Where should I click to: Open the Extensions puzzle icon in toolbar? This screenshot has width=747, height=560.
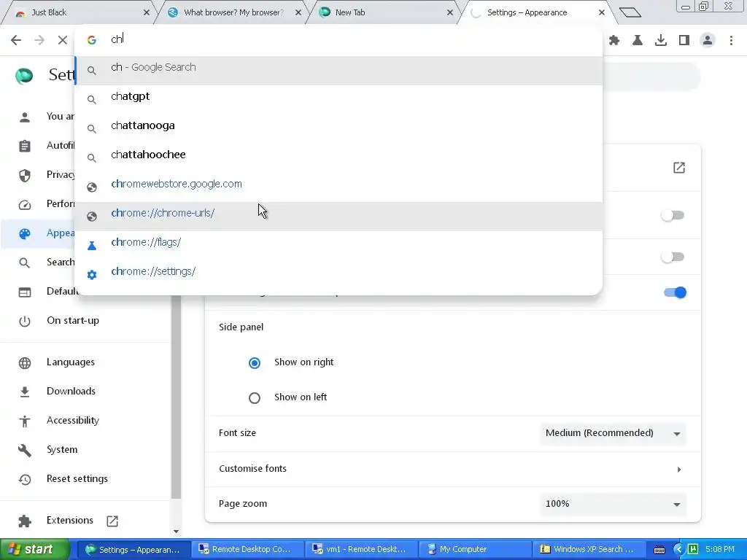click(614, 41)
